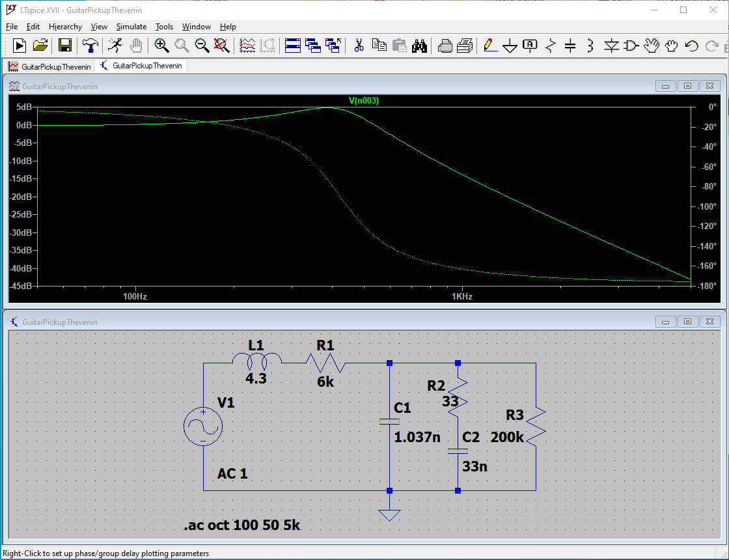Viewport: 729px width, 560px height.
Task: Select the Place Capacitor tool
Action: [570, 46]
